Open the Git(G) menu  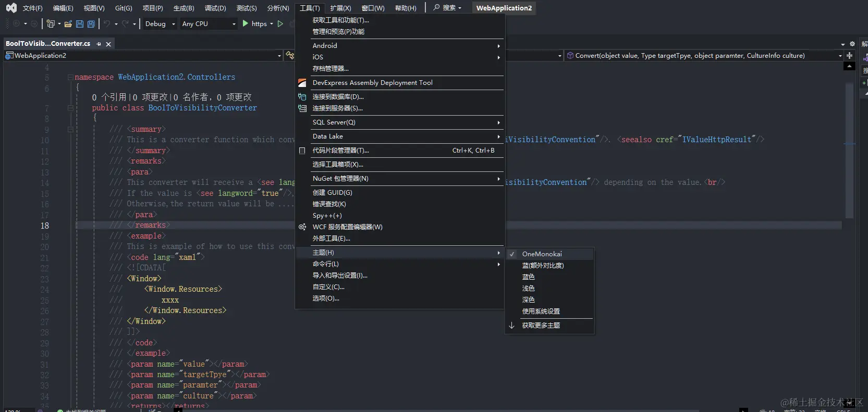[x=124, y=8]
